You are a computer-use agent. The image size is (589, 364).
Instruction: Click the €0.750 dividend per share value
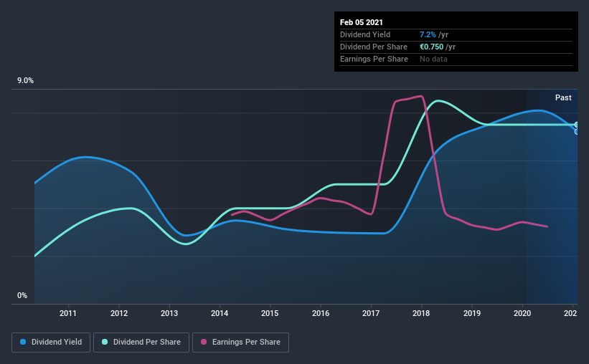coord(432,47)
